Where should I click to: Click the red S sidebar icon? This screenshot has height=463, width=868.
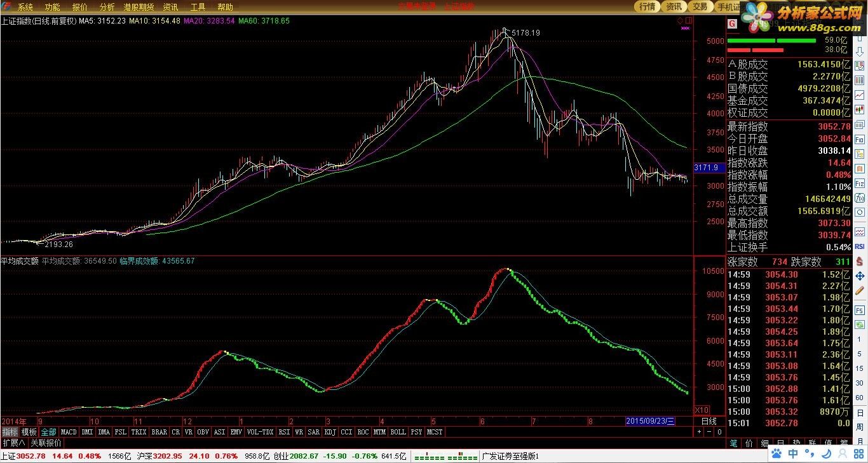860,262
